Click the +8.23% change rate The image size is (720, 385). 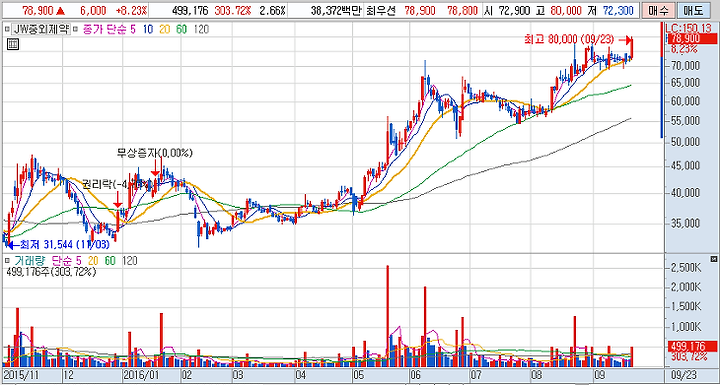pyautogui.click(x=130, y=10)
